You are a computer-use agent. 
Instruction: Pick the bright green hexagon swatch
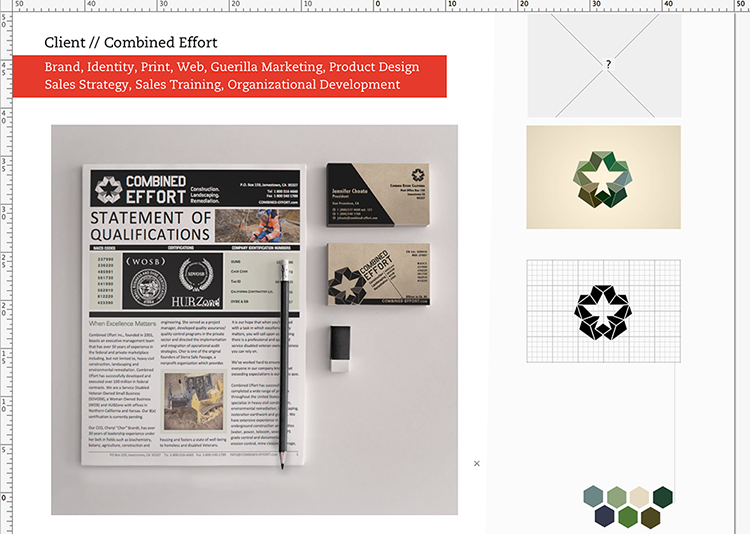point(628,517)
